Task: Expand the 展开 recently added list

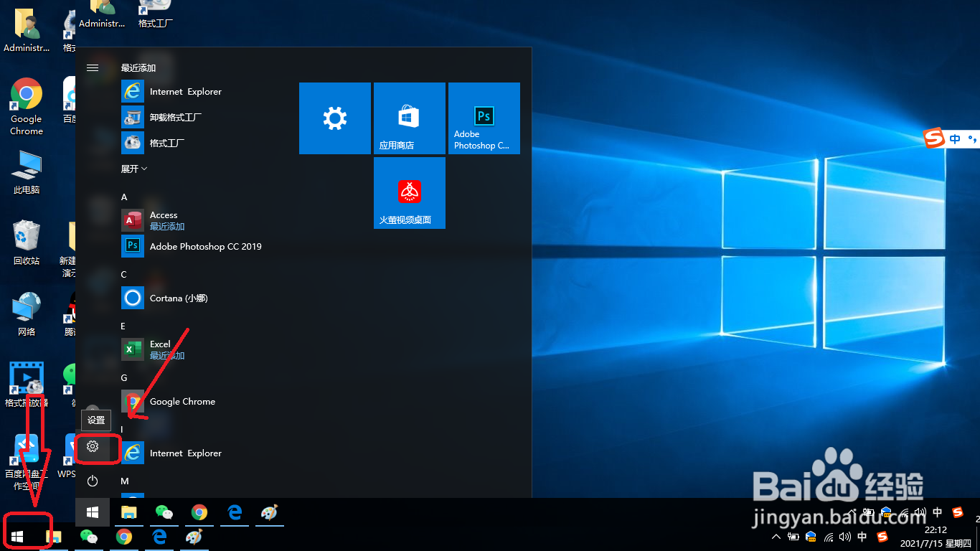Action: point(134,169)
